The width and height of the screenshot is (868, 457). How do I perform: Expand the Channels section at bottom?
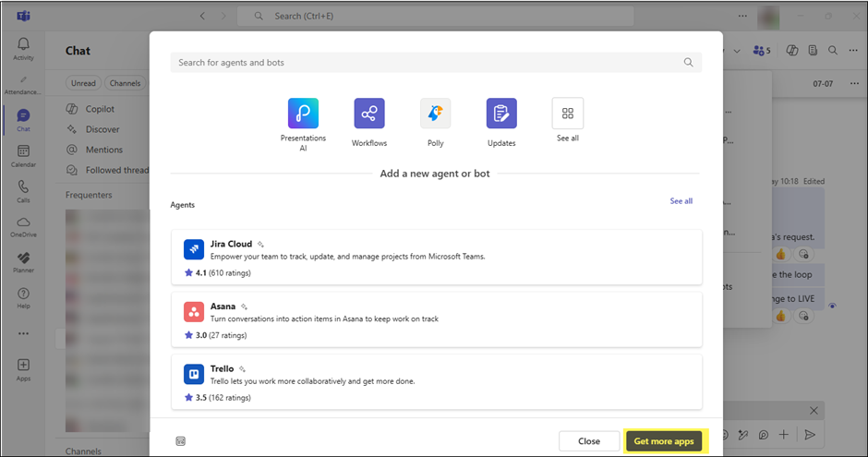(83, 451)
